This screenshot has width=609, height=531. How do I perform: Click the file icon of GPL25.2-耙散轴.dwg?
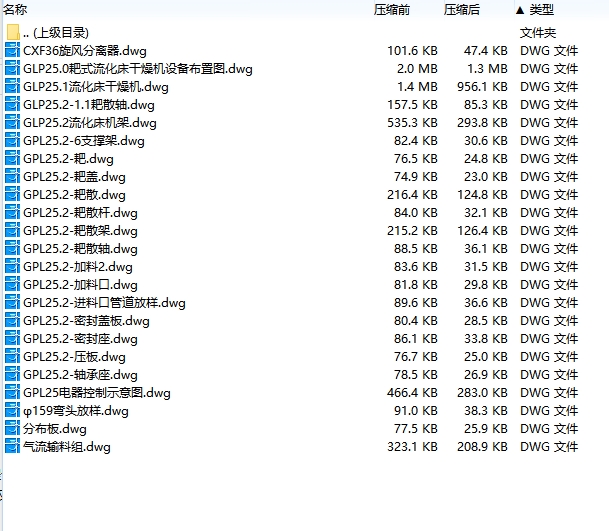pyautogui.click(x=12, y=248)
